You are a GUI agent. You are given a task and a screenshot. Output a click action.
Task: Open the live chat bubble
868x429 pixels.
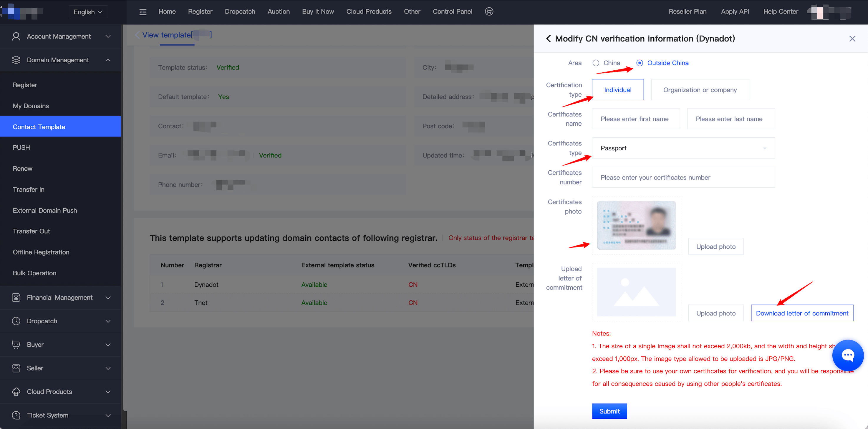tap(847, 355)
